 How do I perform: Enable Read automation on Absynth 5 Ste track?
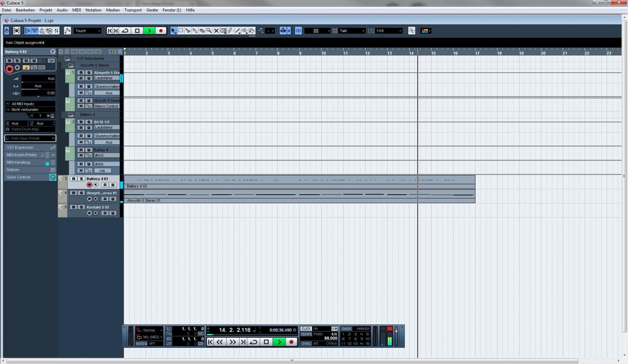click(81, 78)
